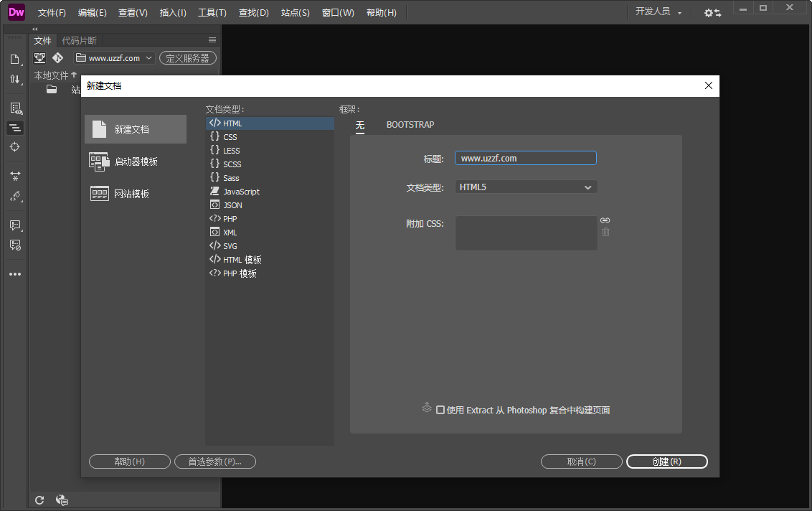This screenshot has width=812, height=511.
Task: Select CSS document type
Action: pos(270,137)
